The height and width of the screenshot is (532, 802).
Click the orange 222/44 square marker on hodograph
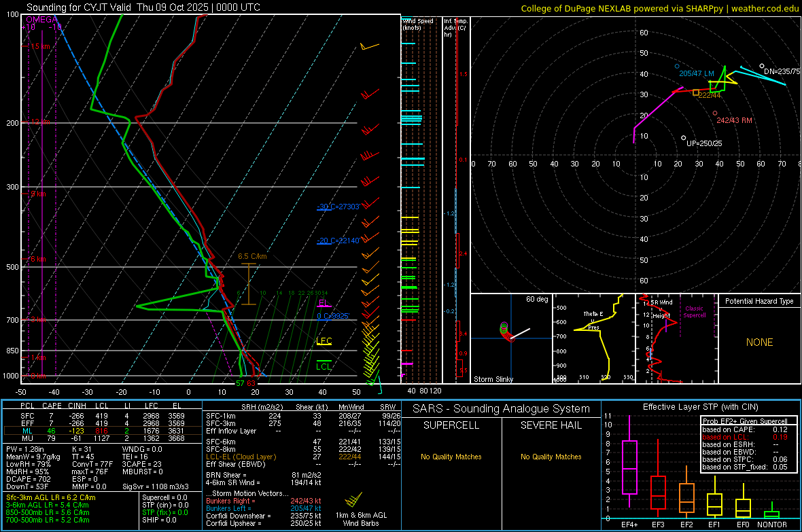coord(695,92)
